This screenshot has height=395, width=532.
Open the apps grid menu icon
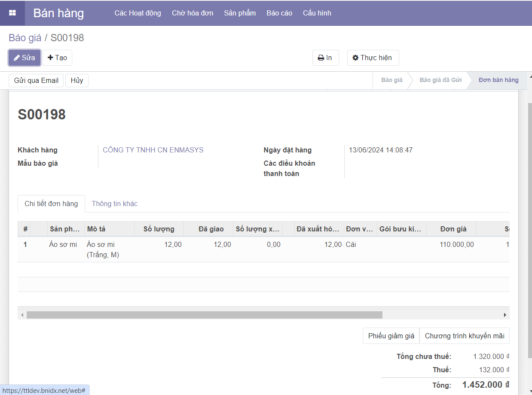(x=12, y=13)
